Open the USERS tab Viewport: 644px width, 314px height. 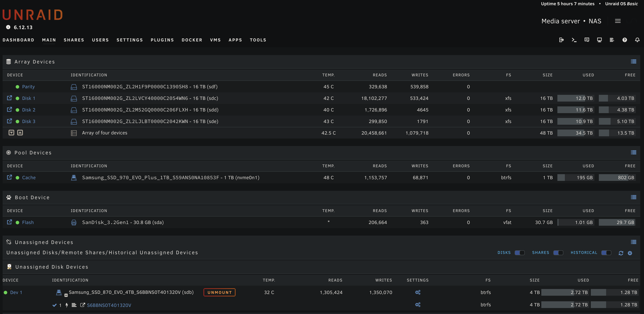(x=100, y=40)
